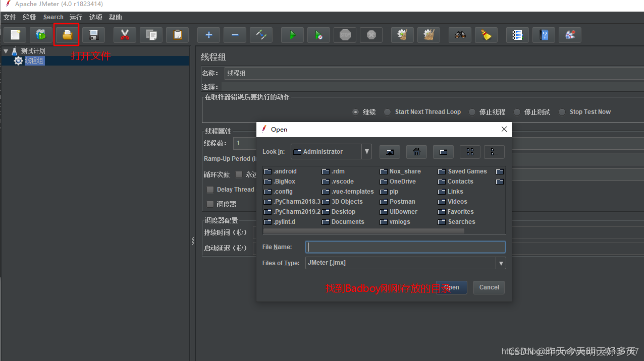This screenshot has width=644, height=361.
Task: Select the Stop Test Now radio button
Action: point(562,112)
